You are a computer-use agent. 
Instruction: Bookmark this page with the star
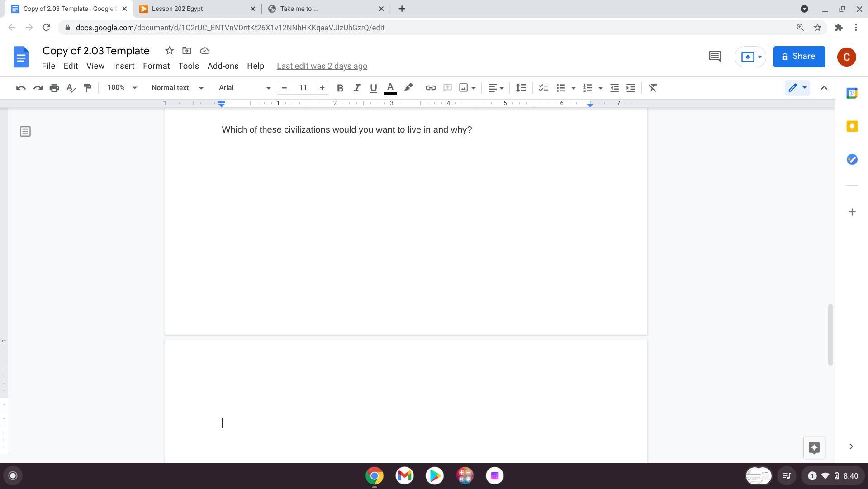click(817, 28)
